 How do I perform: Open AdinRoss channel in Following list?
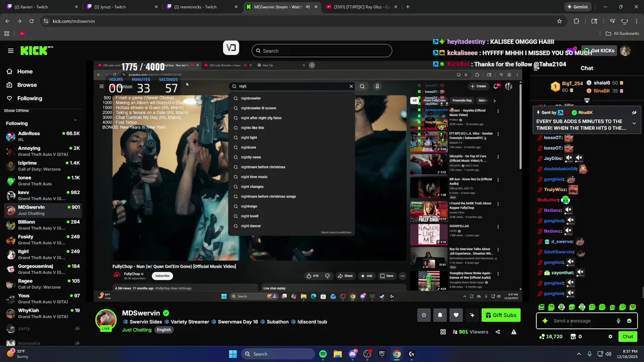pyautogui.click(x=43, y=136)
